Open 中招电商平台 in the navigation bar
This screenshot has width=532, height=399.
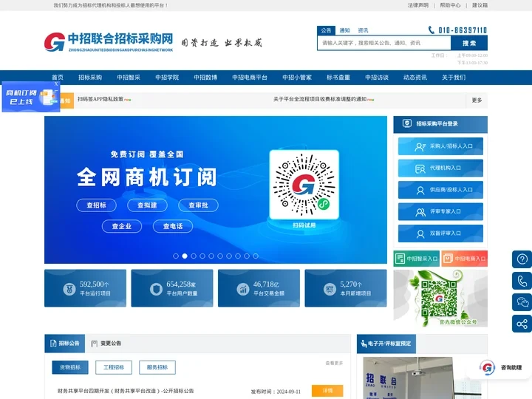click(250, 78)
